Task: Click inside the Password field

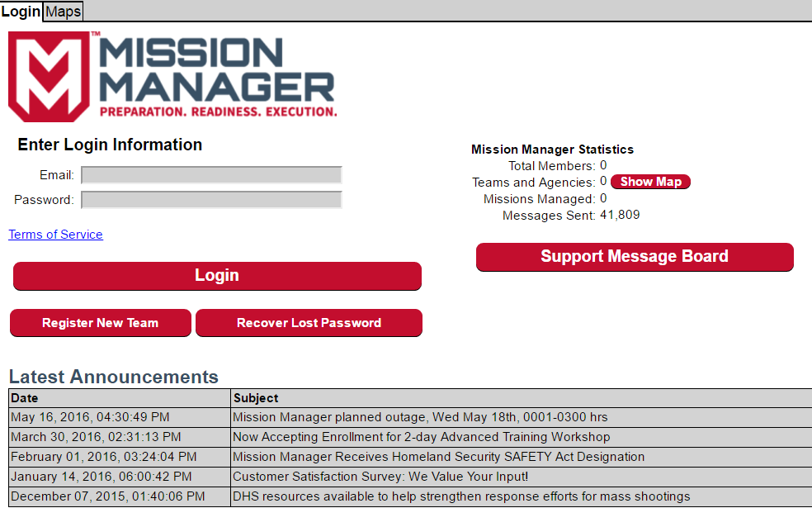Action: tap(210, 199)
